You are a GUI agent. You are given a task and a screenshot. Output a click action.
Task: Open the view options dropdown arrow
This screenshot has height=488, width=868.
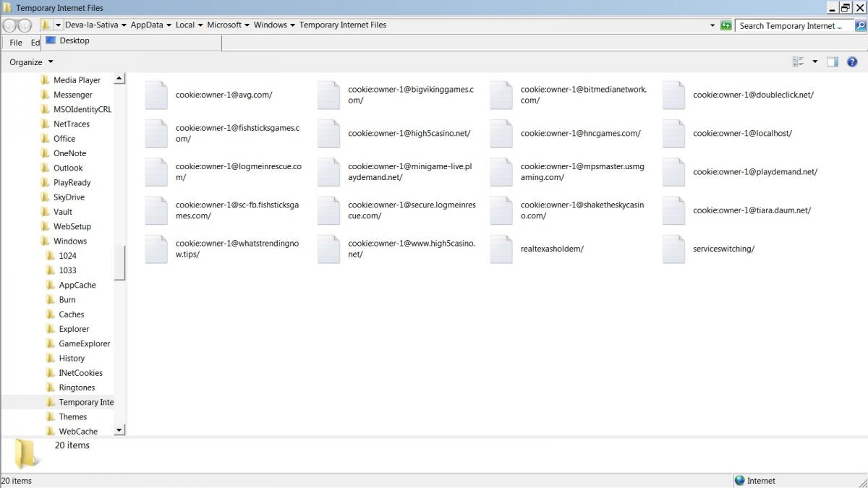tap(815, 62)
